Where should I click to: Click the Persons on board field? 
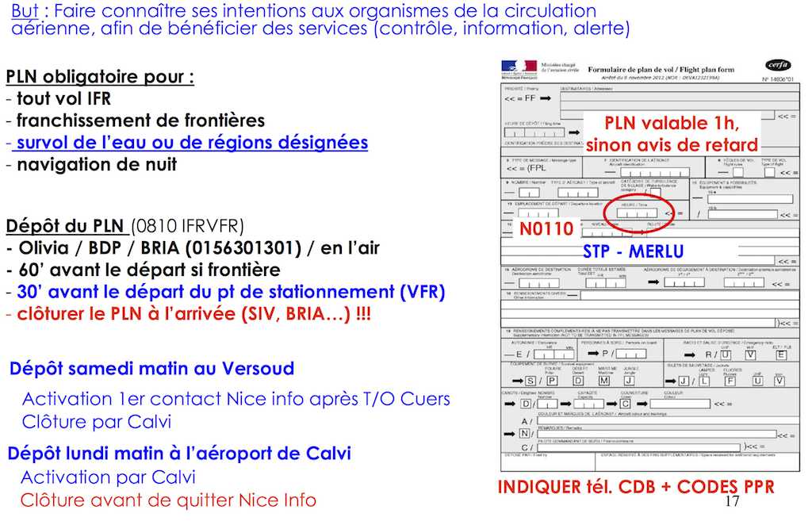point(630,354)
